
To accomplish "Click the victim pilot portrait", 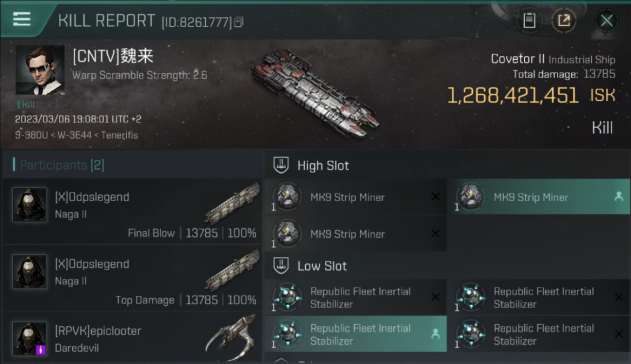I will click(x=40, y=70).
